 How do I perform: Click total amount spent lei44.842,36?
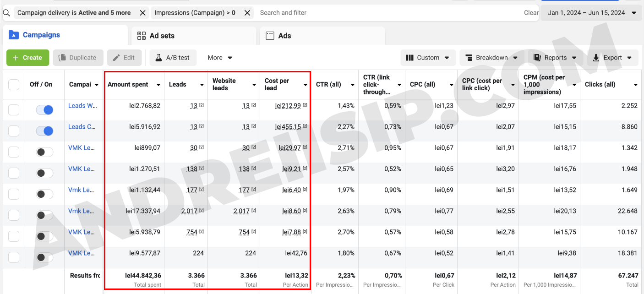tap(142, 276)
